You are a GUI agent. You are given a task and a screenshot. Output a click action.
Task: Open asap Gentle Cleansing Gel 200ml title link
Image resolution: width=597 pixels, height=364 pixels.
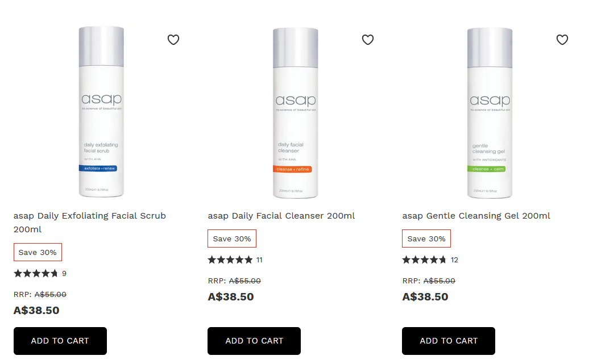tap(476, 216)
